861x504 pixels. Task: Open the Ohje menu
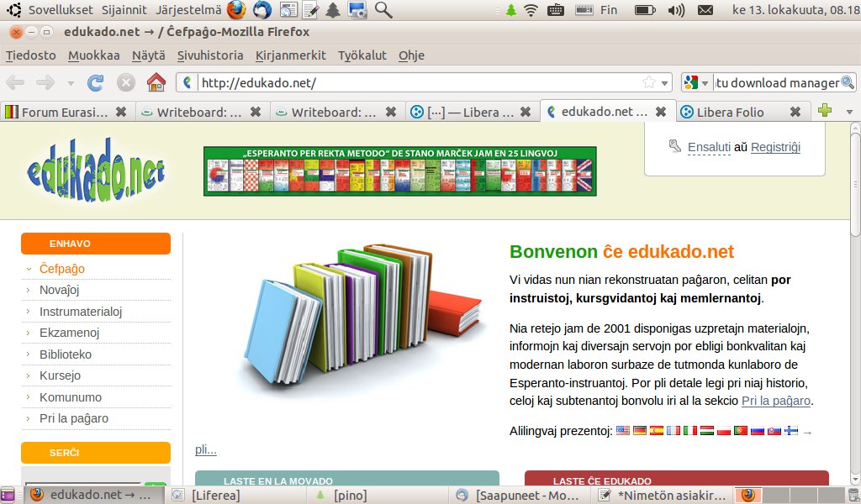[x=411, y=55]
